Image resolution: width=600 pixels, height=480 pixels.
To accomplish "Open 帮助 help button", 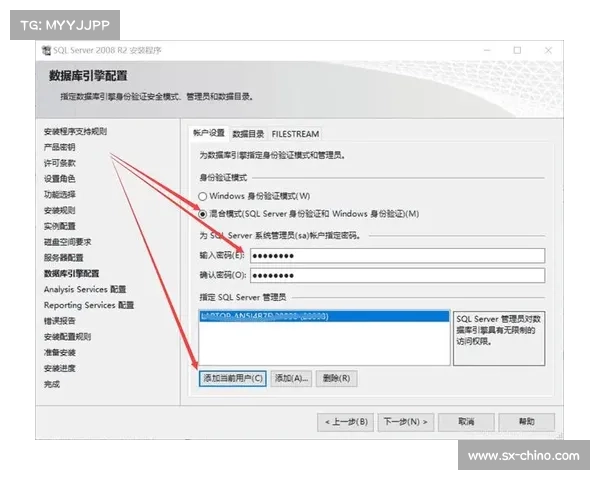I will 527,422.
